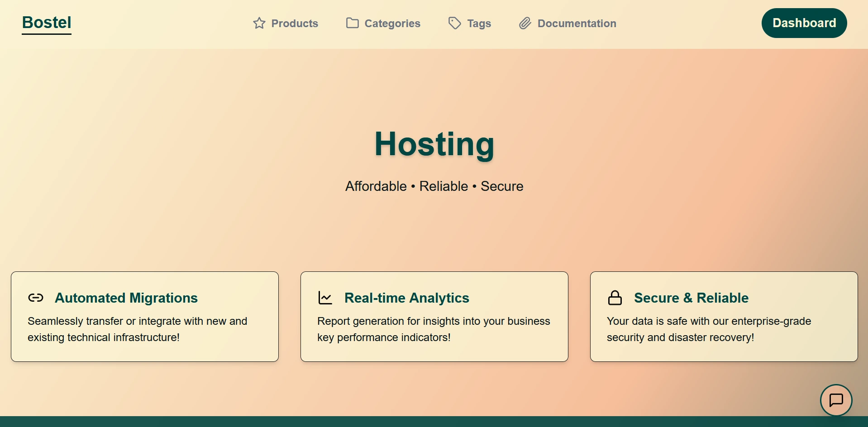The image size is (868, 427).
Task: Click the folder icon next to Categories
Action: (352, 23)
